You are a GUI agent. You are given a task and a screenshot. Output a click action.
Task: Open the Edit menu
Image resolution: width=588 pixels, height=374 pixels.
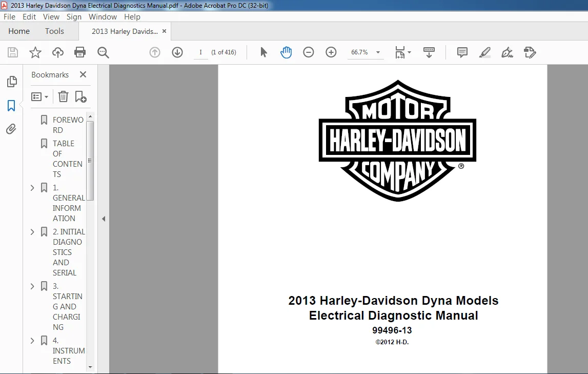29,17
